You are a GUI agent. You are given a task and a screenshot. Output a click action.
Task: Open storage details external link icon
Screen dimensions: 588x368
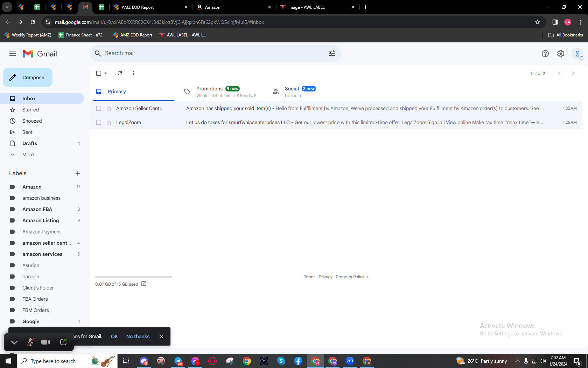coord(144,284)
